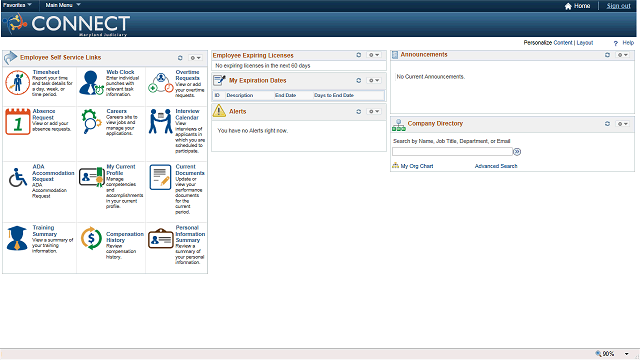Click the Careers gear and magnifier icon

tap(91, 121)
